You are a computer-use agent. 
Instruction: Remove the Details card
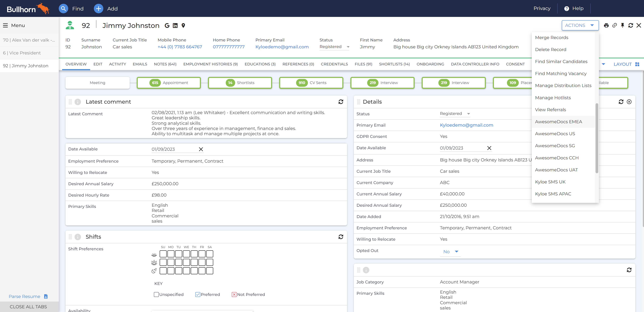pyautogui.click(x=629, y=102)
